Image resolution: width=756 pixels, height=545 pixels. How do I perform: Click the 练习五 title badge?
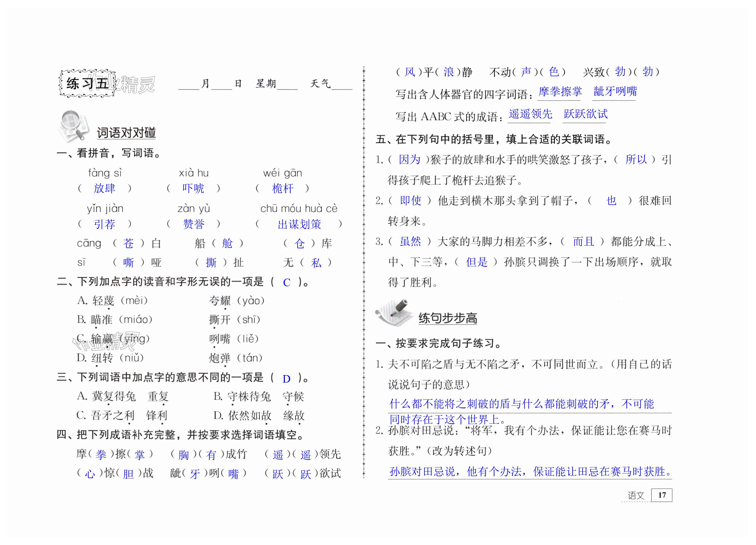coord(87,83)
